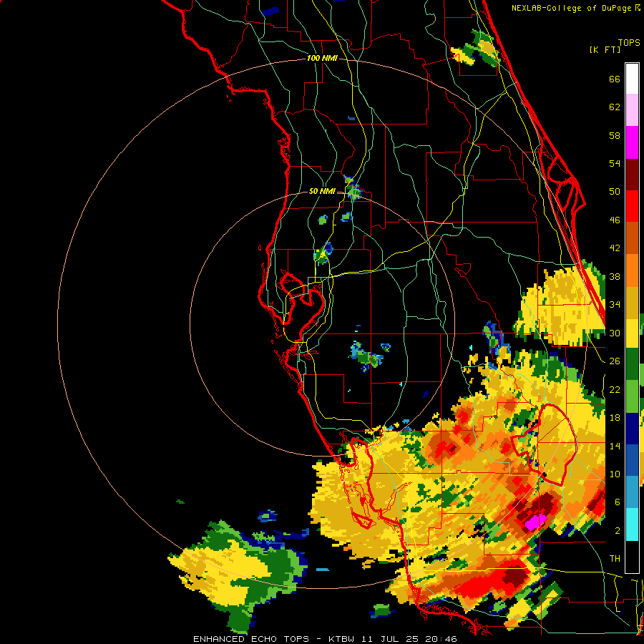Click the "26" legend value
The width and height of the screenshot is (644, 644).
615,361
